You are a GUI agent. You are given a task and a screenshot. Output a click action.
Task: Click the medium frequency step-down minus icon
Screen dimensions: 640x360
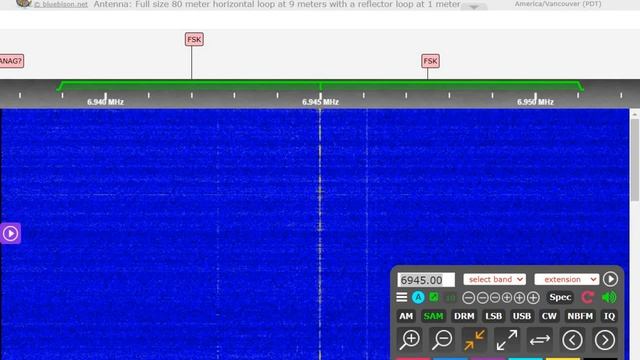[x=482, y=298]
